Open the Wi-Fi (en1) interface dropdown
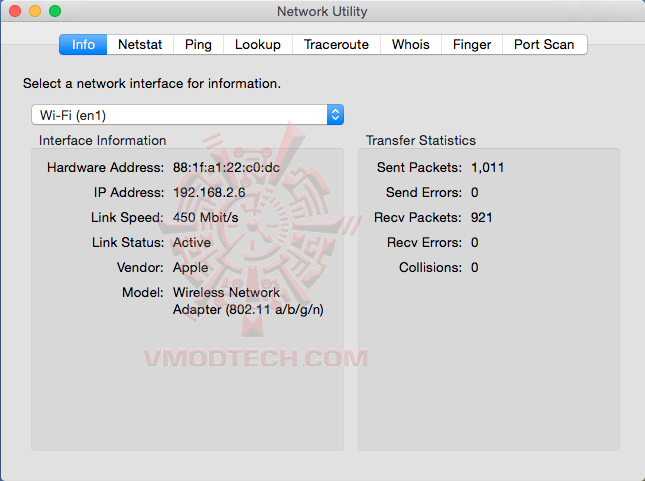 pyautogui.click(x=187, y=115)
